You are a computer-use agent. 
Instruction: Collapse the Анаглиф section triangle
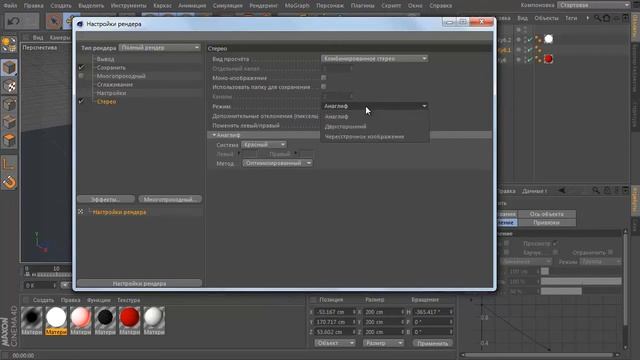214,135
